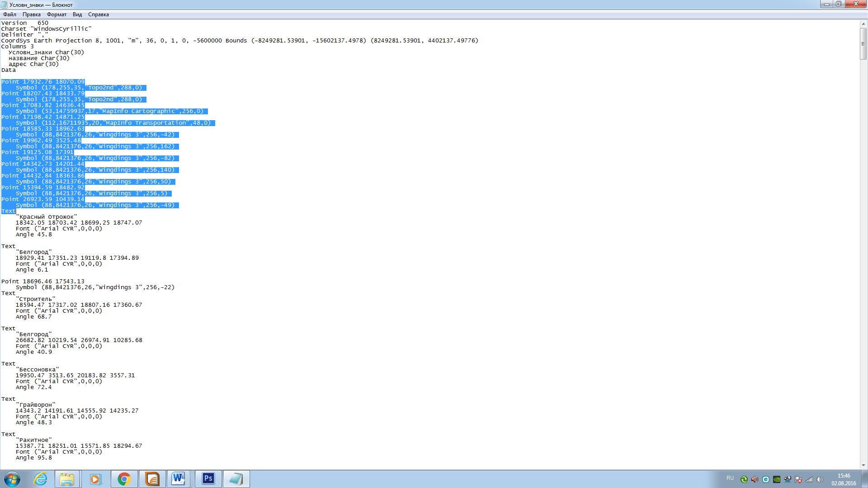The width and height of the screenshot is (868, 488).
Task: Switch to Photoshop in taskbar
Action: click(x=208, y=479)
